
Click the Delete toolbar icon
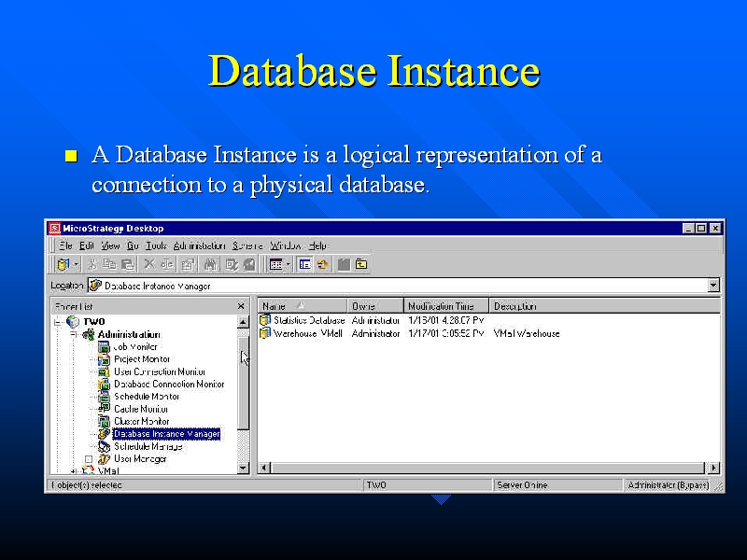(149, 265)
